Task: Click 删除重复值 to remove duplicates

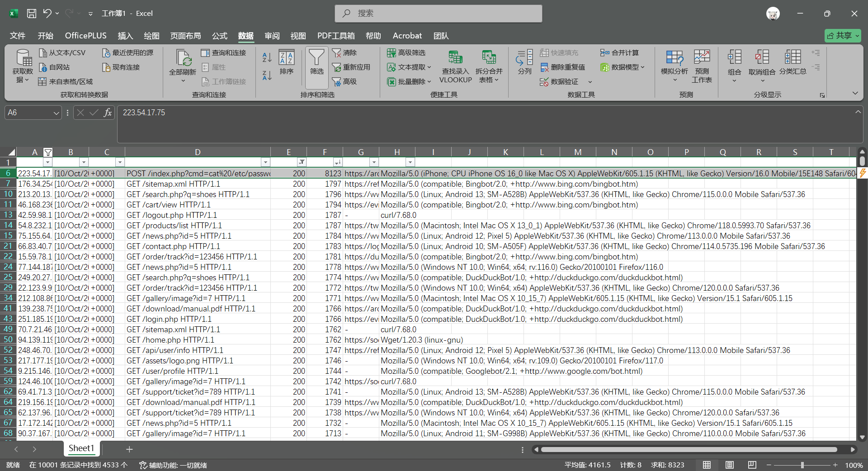Action: pyautogui.click(x=563, y=67)
